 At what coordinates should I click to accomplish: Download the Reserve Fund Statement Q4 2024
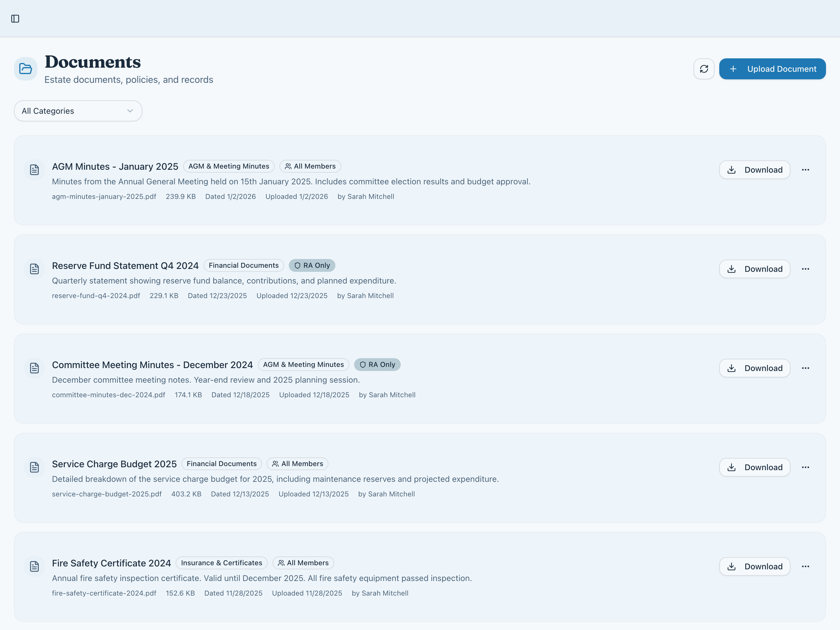pyautogui.click(x=754, y=269)
